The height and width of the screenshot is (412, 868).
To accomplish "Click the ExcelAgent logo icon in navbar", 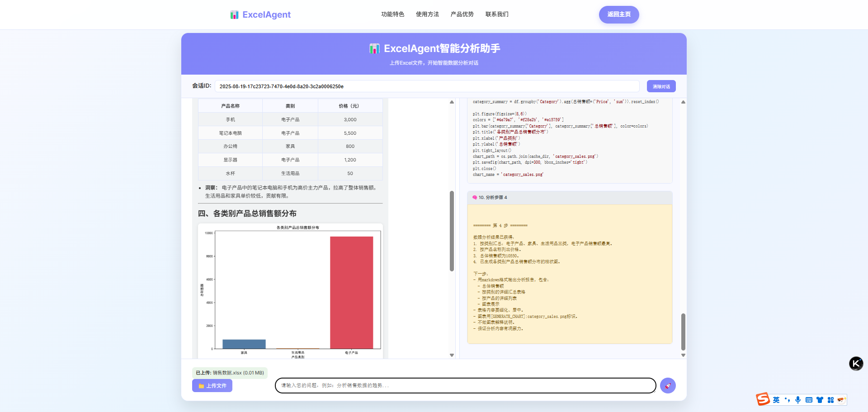I will click(234, 15).
